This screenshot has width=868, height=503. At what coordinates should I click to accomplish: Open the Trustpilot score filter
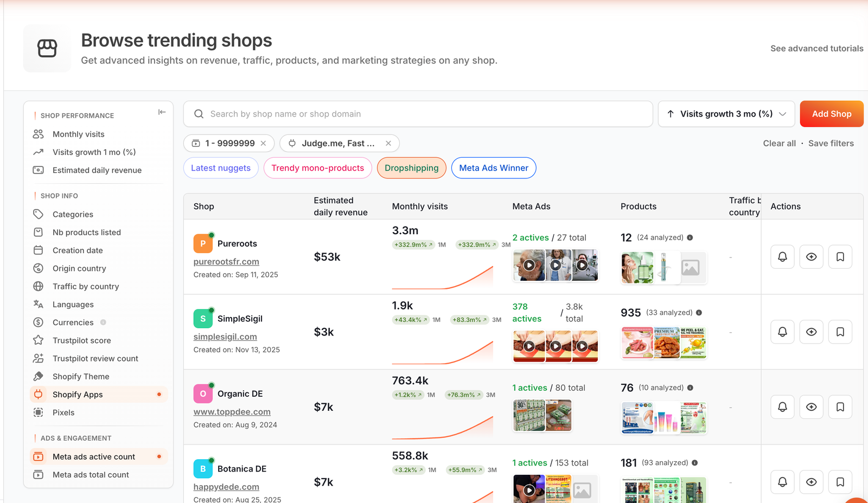tap(99, 340)
